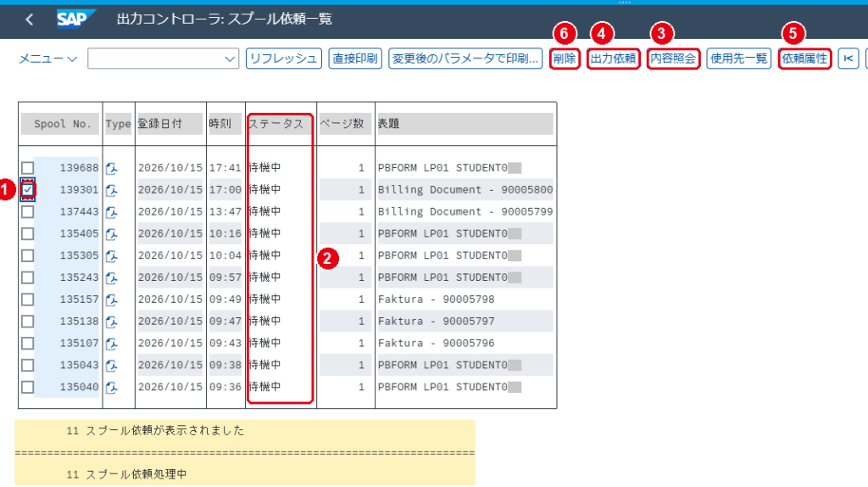This screenshot has height=487, width=868.
Task: Open PDF type icon for spool 139688
Action: pos(112,168)
